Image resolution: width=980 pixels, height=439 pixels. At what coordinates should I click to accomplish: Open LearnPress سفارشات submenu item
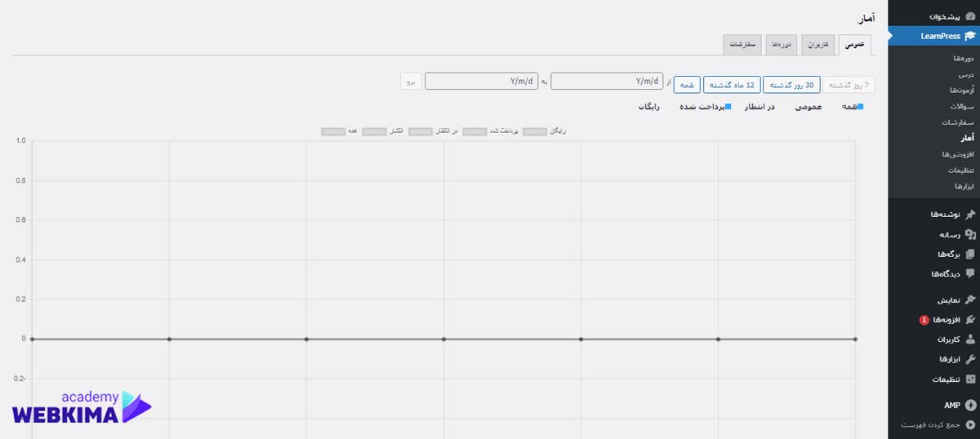point(959,122)
